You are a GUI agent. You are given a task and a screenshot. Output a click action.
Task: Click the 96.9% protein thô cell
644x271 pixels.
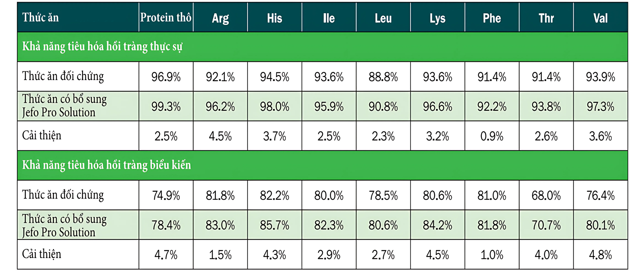(x=166, y=77)
